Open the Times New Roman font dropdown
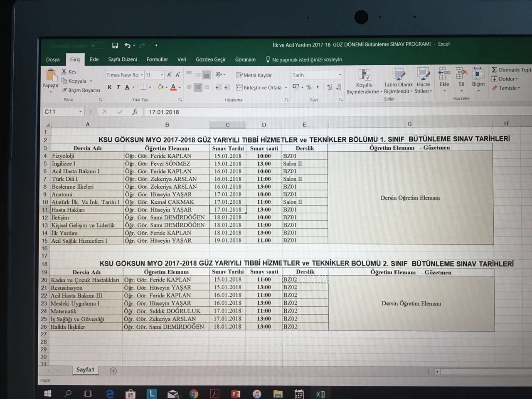The image size is (532, 399). pos(142,75)
